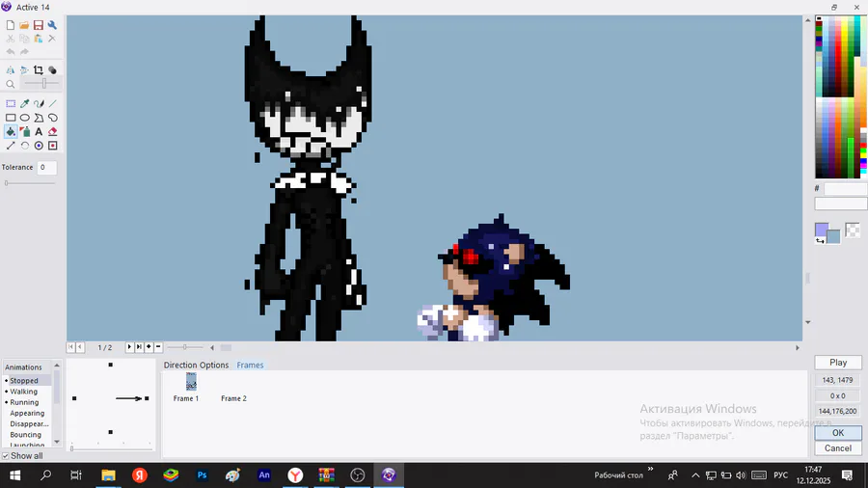Viewport: 868px width, 488px height.
Task: Select the Bouncing animation
Action: pos(25,435)
